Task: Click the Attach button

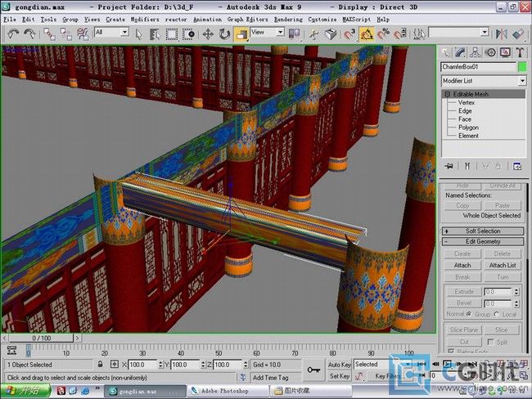Action: (462, 266)
